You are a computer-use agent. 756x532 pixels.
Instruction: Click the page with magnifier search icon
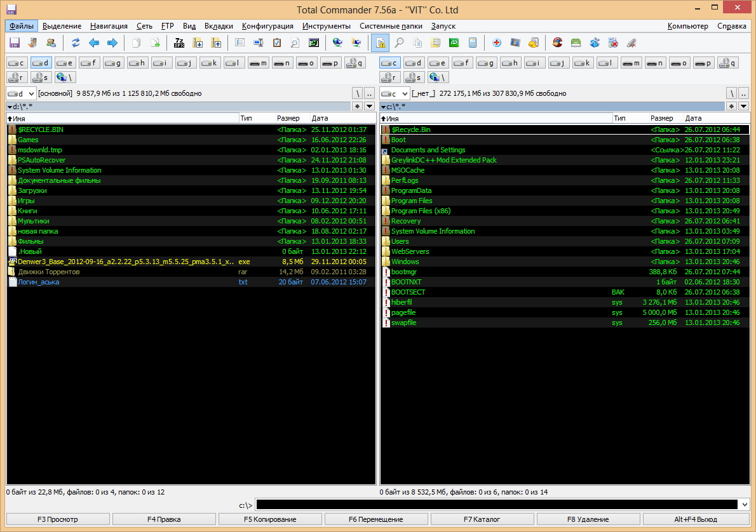pyautogui.click(x=295, y=43)
